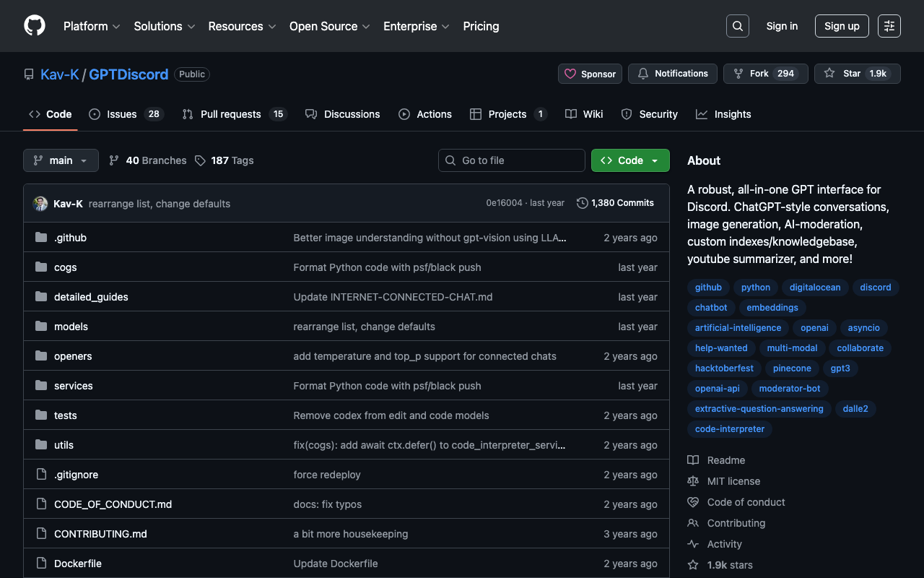
Task: Switch to the Issues tab
Action: point(126,114)
